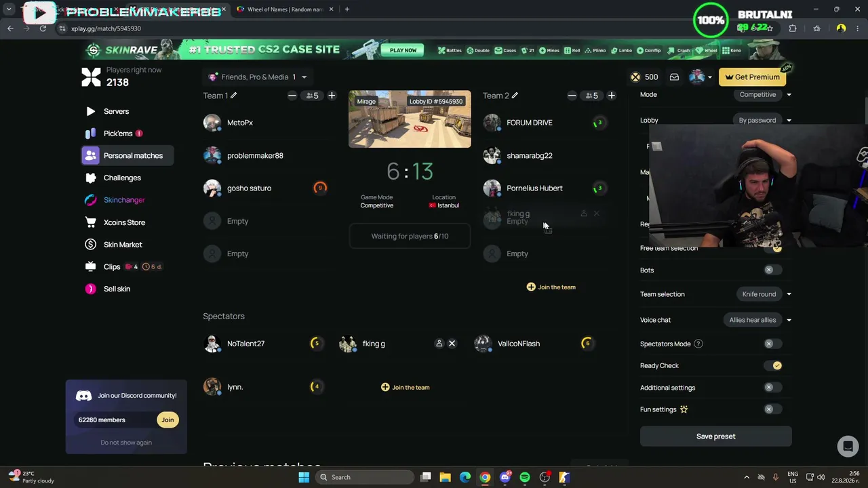
Task: Click the Do not show again link
Action: click(126, 443)
